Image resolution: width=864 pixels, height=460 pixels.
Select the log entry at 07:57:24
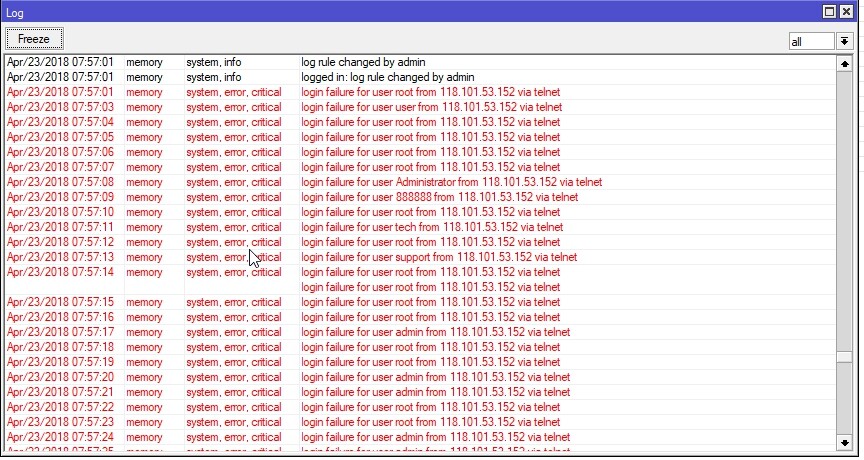pos(435,437)
